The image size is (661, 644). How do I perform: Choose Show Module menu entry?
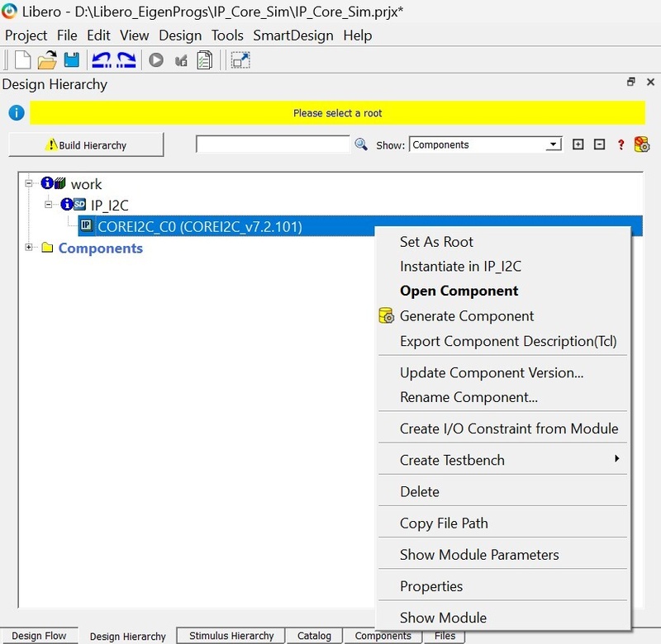[502, 618]
